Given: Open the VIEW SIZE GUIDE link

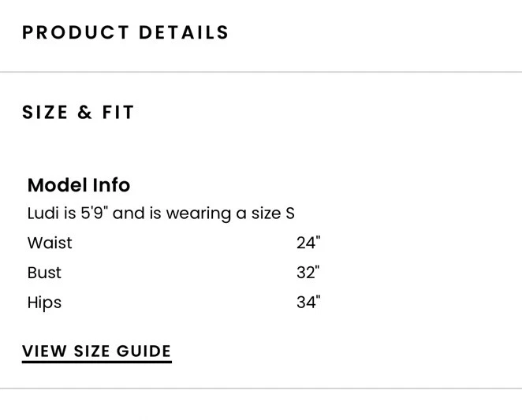Looking at the screenshot, I should coord(96,351).
